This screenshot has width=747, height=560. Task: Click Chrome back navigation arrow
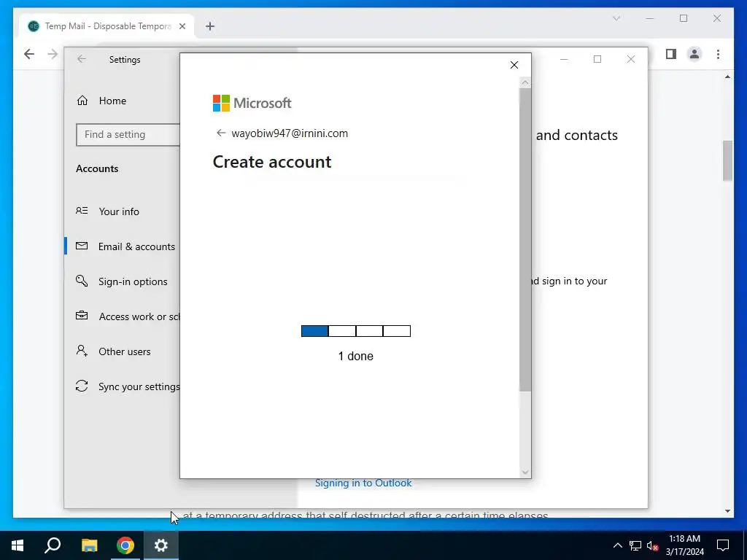29,54
